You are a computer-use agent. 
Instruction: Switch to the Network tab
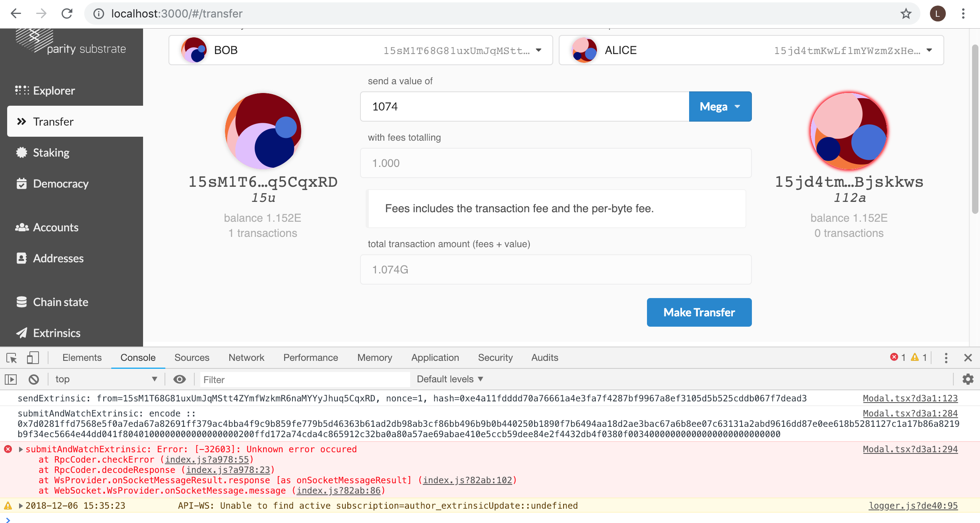click(x=246, y=358)
